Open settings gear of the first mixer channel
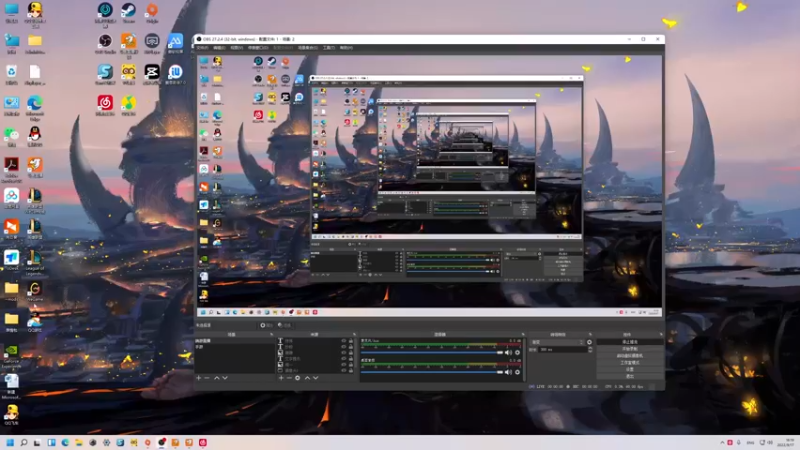This screenshot has height=450, width=800. (517, 353)
